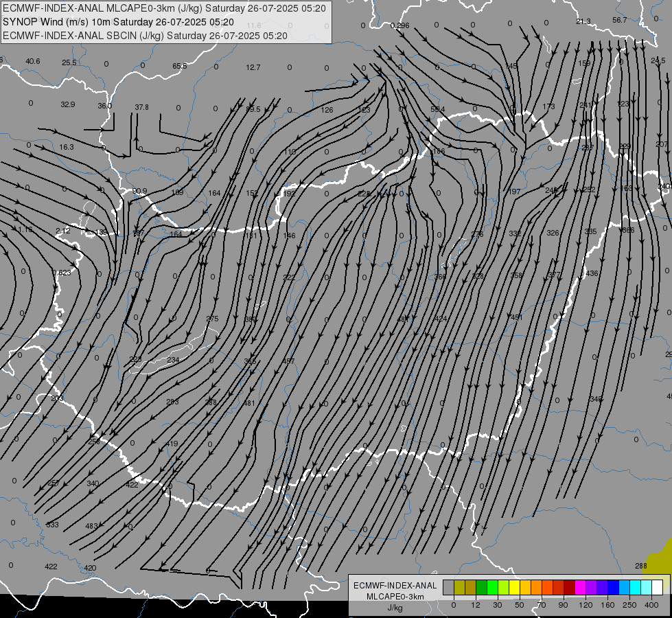Image resolution: width=672 pixels, height=618 pixels.
Task: Click the map value 126
Action: click(327, 110)
